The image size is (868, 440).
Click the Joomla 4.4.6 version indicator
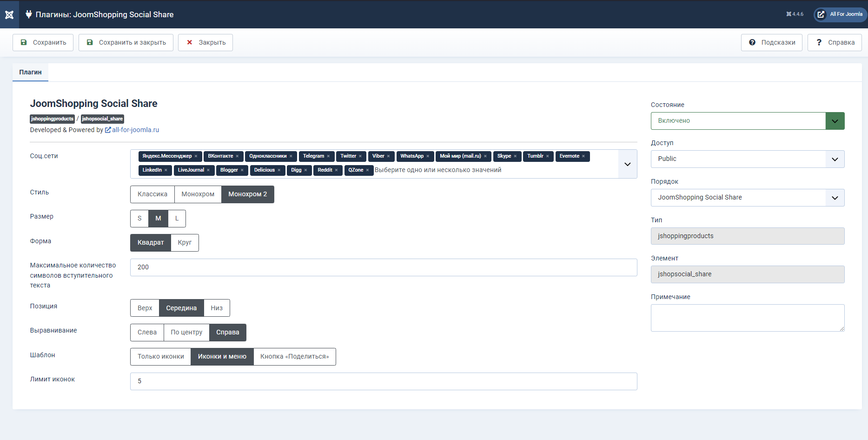(795, 14)
